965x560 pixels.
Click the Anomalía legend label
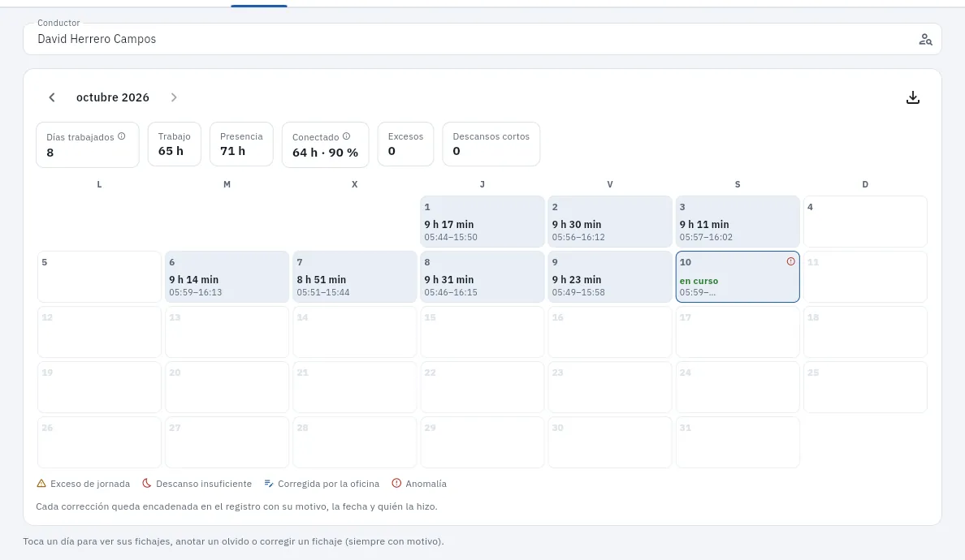[426, 484]
